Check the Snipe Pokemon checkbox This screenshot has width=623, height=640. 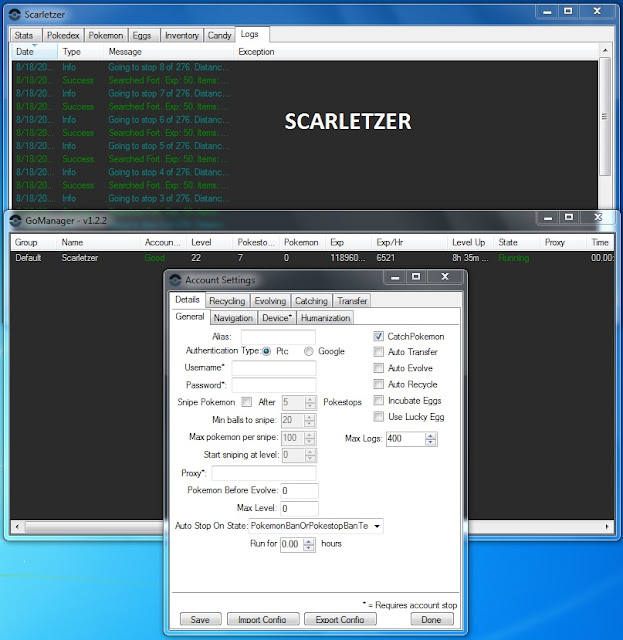tap(247, 402)
